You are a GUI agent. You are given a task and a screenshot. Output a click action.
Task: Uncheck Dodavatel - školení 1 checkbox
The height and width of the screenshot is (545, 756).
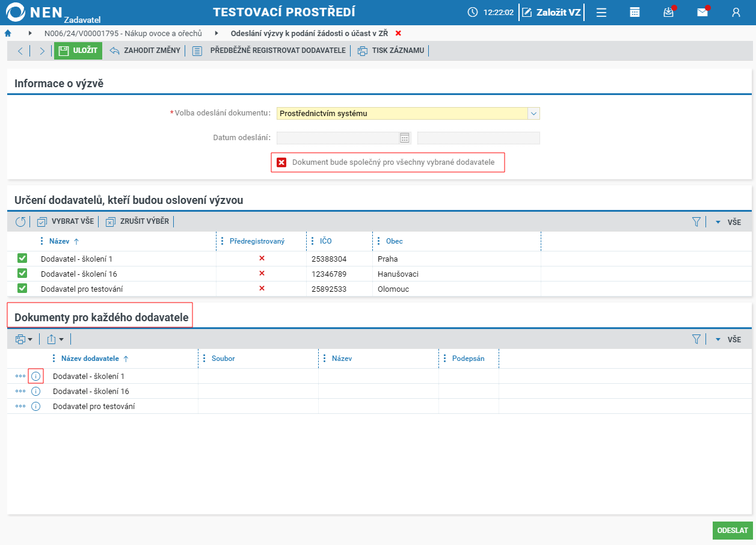coord(22,259)
